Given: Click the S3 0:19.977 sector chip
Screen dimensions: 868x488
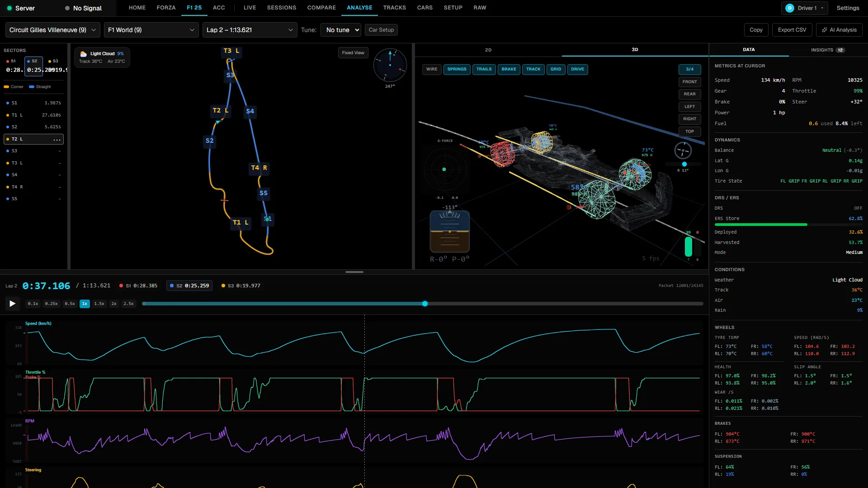Looking at the screenshot, I should pos(241,286).
